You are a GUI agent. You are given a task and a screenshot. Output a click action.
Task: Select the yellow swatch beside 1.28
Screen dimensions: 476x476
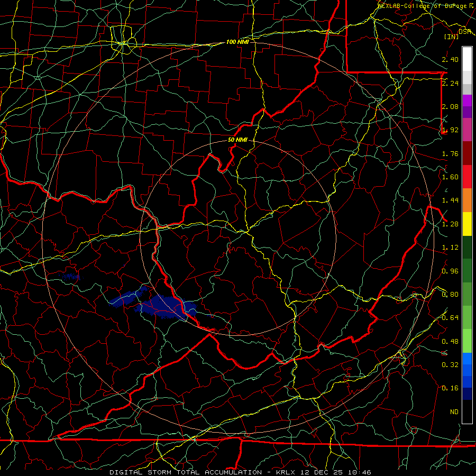click(467, 224)
